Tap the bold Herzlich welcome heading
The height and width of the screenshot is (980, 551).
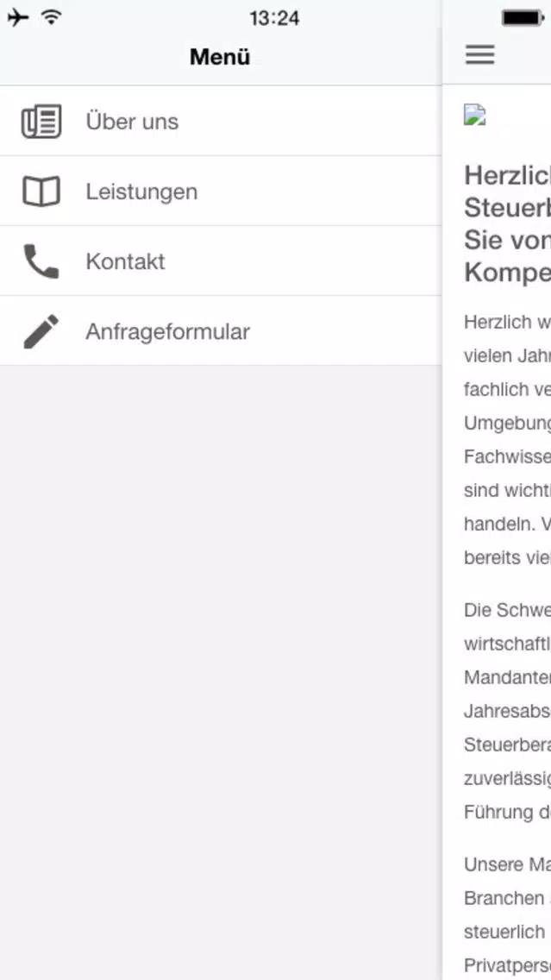pyautogui.click(x=507, y=223)
